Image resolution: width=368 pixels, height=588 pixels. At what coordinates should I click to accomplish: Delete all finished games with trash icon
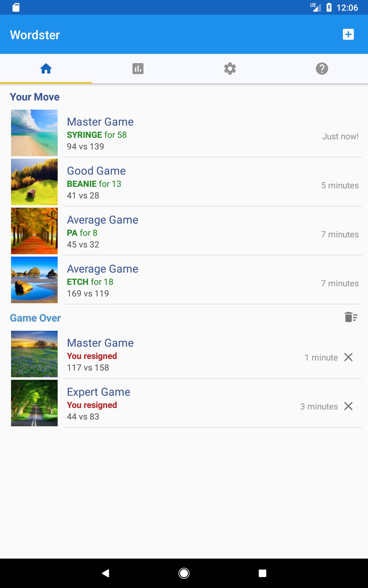pos(351,317)
